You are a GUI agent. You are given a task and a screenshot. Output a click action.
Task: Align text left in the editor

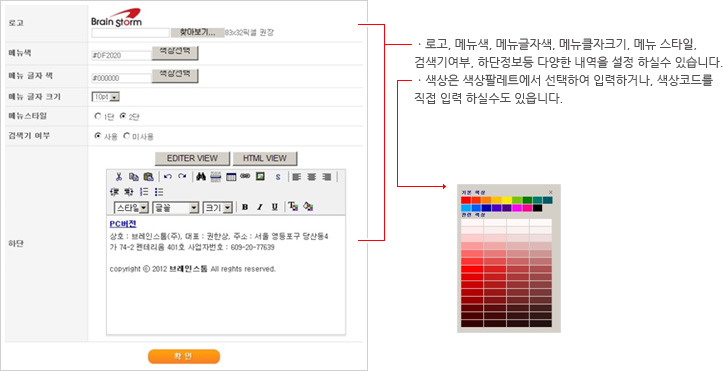[296, 177]
